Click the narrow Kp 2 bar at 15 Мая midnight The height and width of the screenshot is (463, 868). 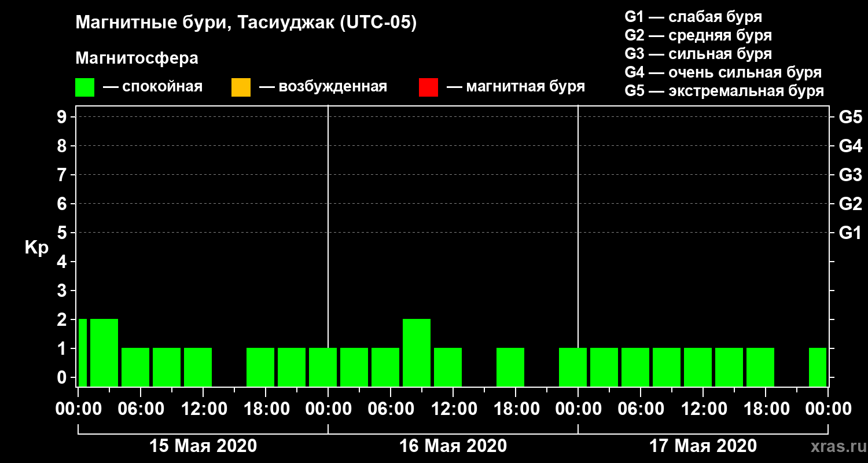point(83,353)
